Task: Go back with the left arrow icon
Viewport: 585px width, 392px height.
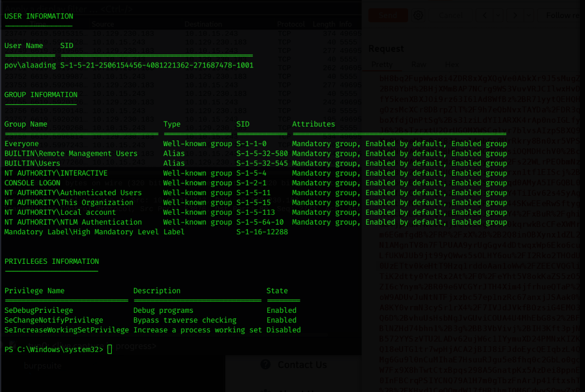Action: (485, 15)
